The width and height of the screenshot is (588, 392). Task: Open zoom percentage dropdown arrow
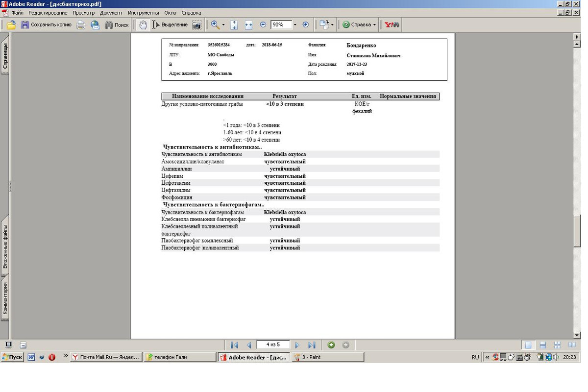coord(295,24)
